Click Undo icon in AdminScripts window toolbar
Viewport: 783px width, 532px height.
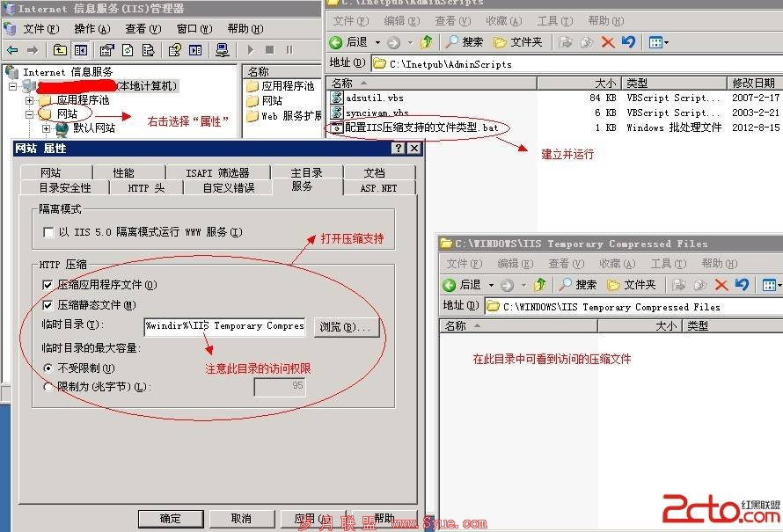(628, 42)
